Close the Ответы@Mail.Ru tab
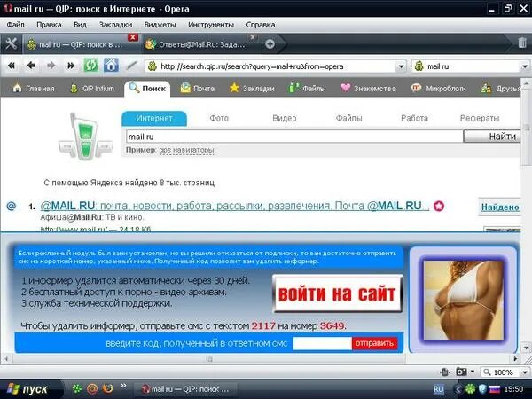This screenshot has height=399, width=532. [x=253, y=37]
